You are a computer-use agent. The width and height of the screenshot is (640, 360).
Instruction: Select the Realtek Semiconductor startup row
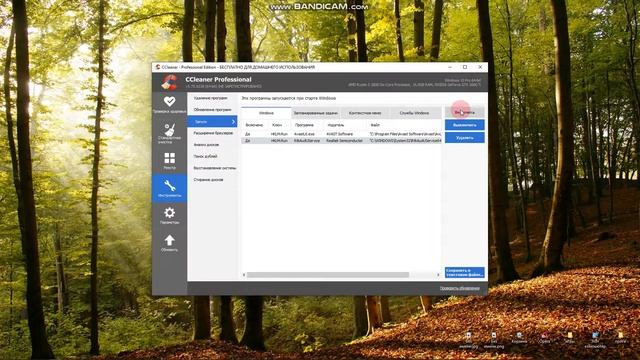(341, 140)
